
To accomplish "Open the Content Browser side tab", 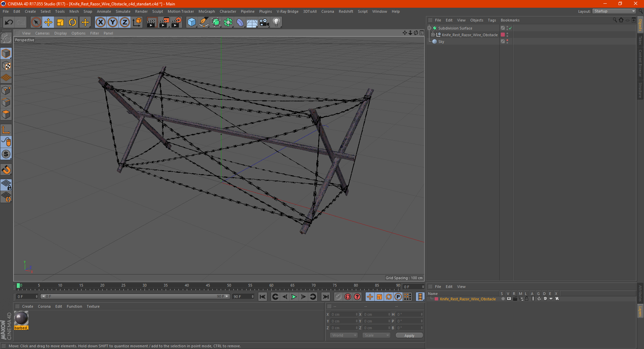I will click(x=640, y=63).
